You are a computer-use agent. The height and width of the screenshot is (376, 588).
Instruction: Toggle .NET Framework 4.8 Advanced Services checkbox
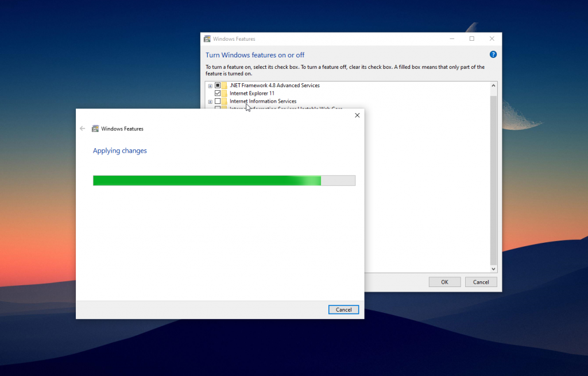tap(218, 86)
